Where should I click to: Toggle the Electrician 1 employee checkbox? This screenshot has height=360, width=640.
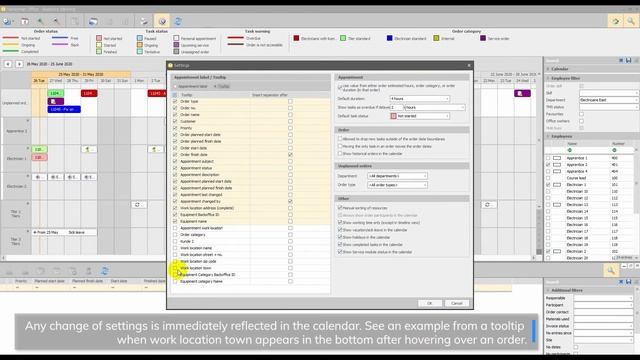pyautogui.click(x=548, y=185)
